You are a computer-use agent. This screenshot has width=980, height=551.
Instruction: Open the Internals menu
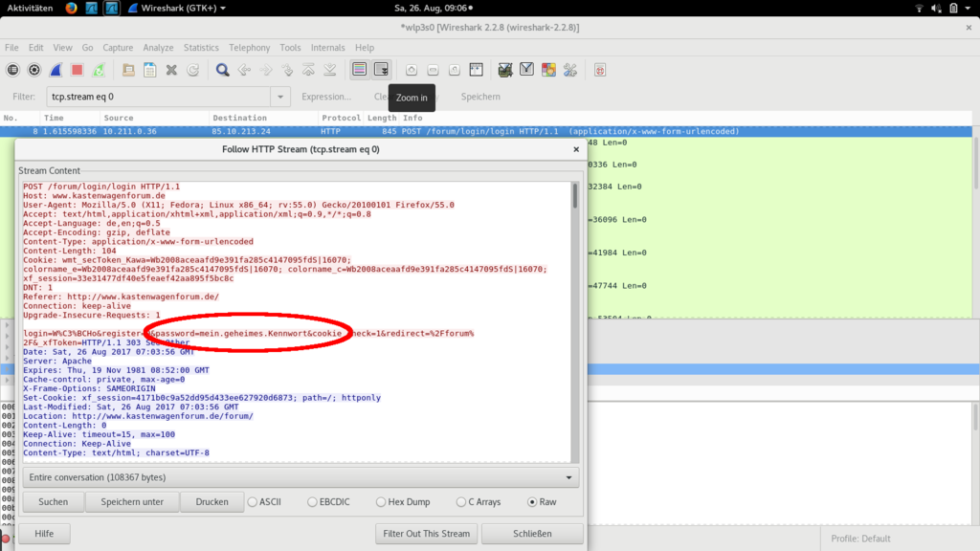tap(328, 48)
